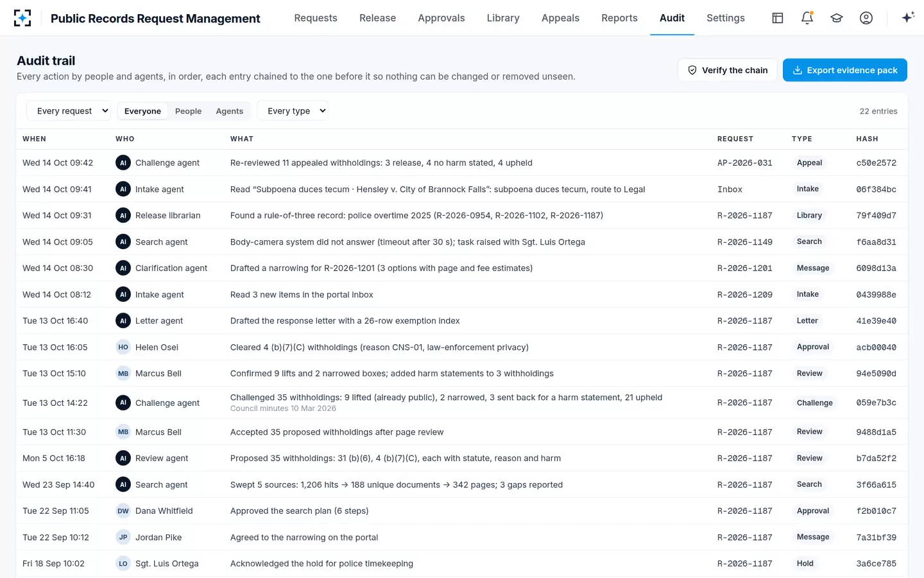Viewport: 924px width, 578px height.
Task: Click the Appeal type badge
Action: click(x=809, y=162)
